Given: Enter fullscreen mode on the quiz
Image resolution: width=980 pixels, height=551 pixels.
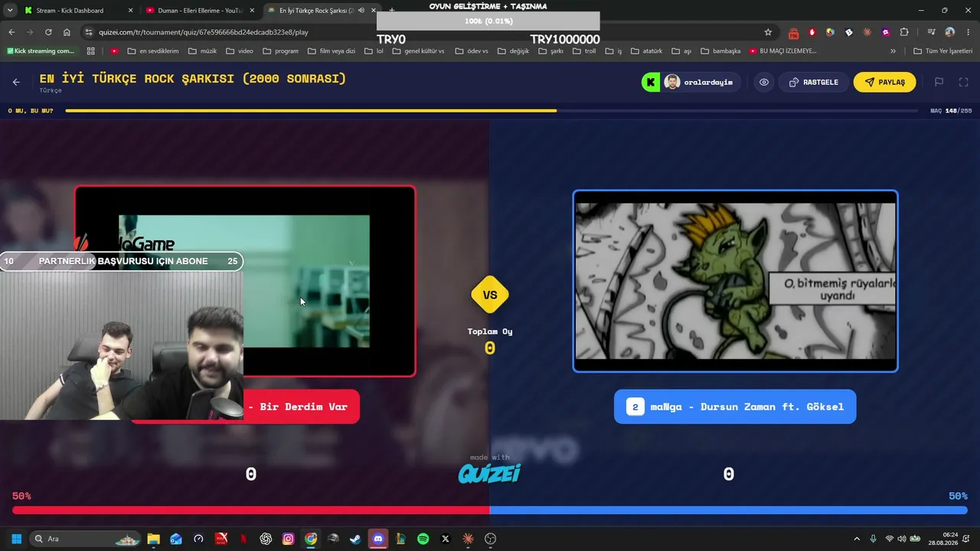Looking at the screenshot, I should pos(964,82).
